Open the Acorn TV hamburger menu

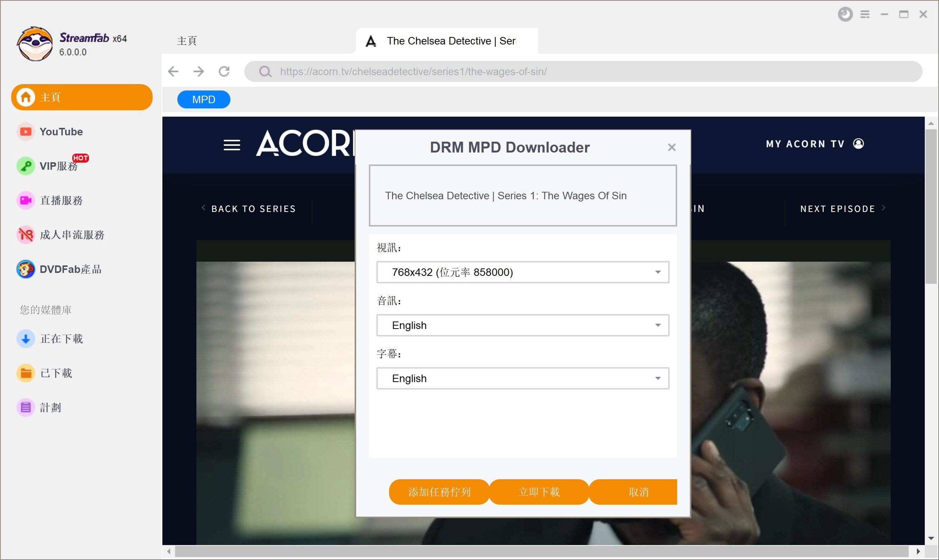(232, 145)
